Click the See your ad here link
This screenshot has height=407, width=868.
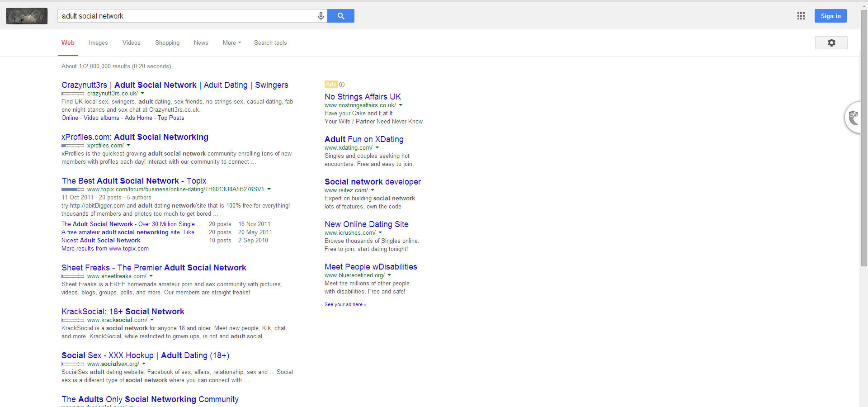point(345,305)
